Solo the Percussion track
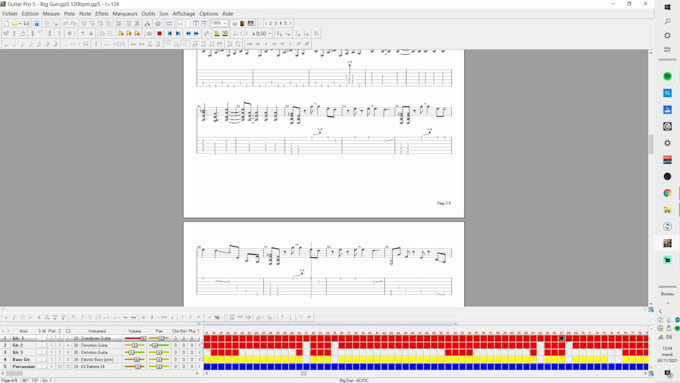 39,367
